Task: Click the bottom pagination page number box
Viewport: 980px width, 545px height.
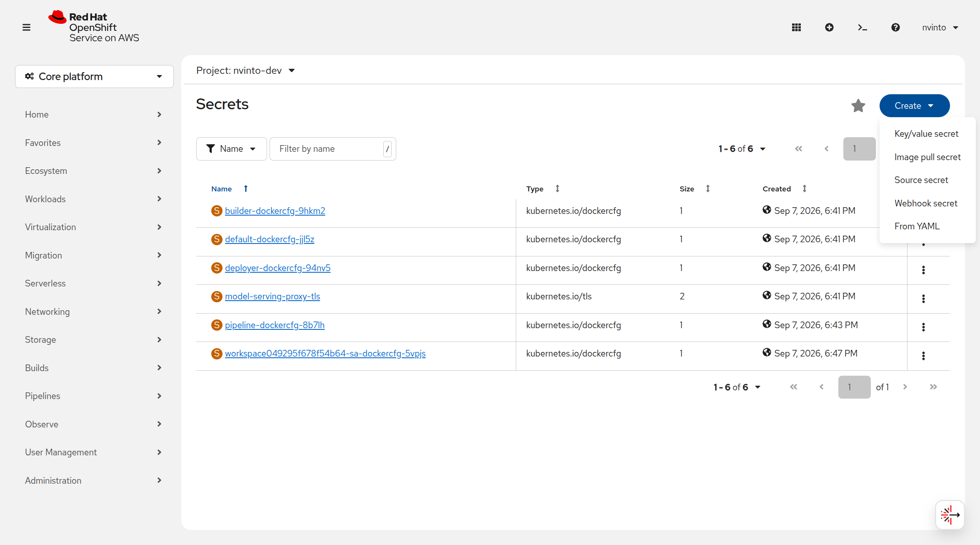Action: click(854, 387)
